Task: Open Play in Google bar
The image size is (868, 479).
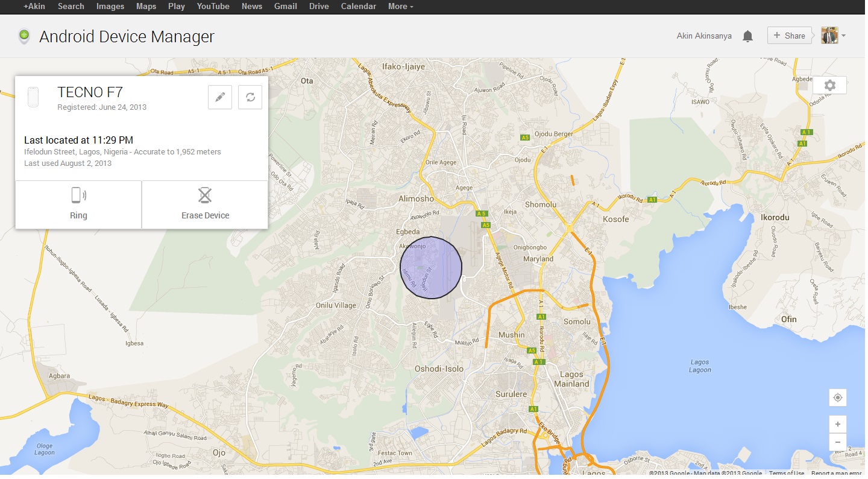Action: tap(177, 6)
